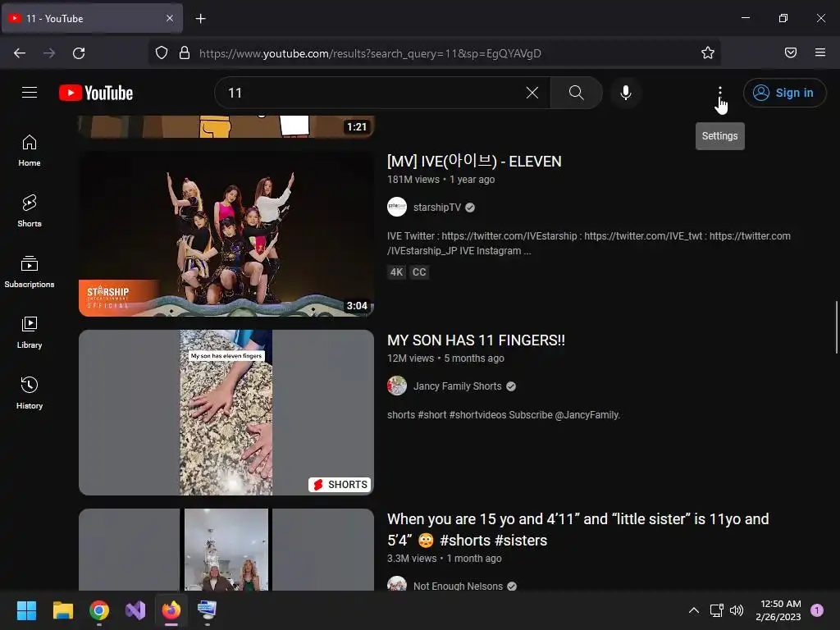Screen dimensions: 840x630
Task: Open the Windows Start menu
Action: (x=26, y=610)
